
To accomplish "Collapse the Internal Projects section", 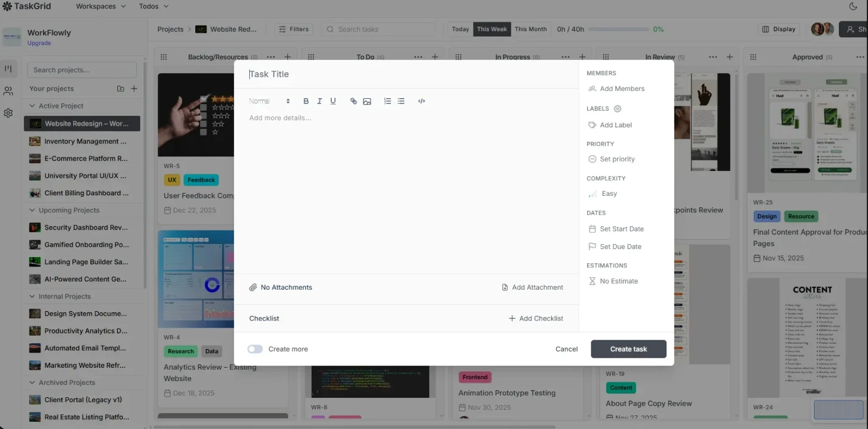I will point(60,297).
